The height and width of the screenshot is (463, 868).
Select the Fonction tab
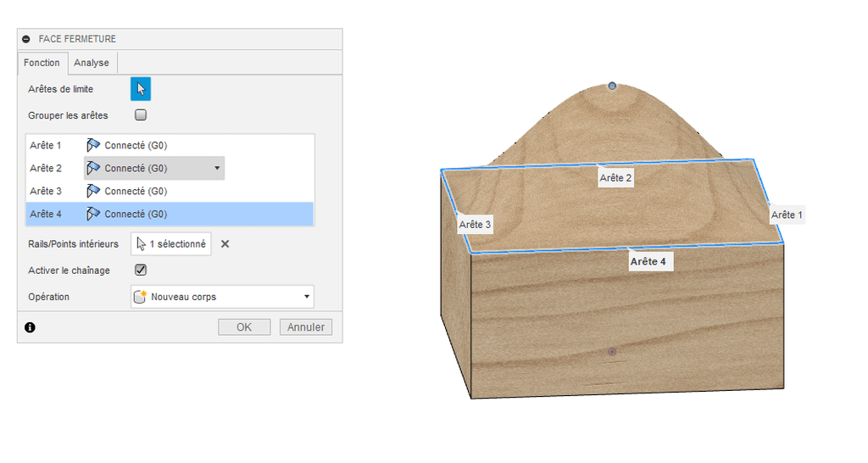coord(42,63)
